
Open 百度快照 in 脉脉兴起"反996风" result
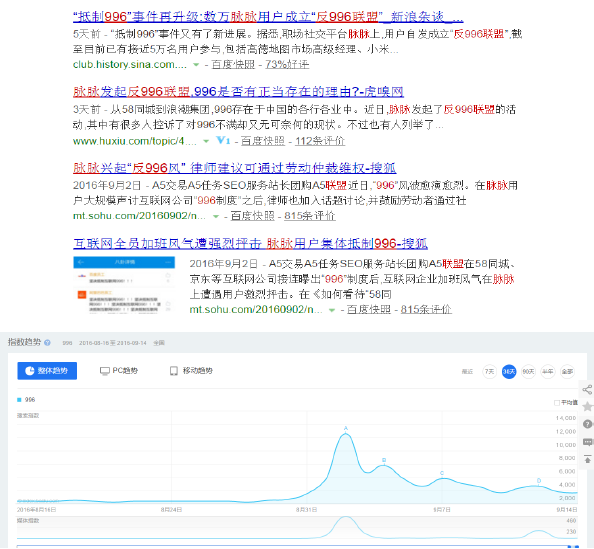[x=252, y=216]
